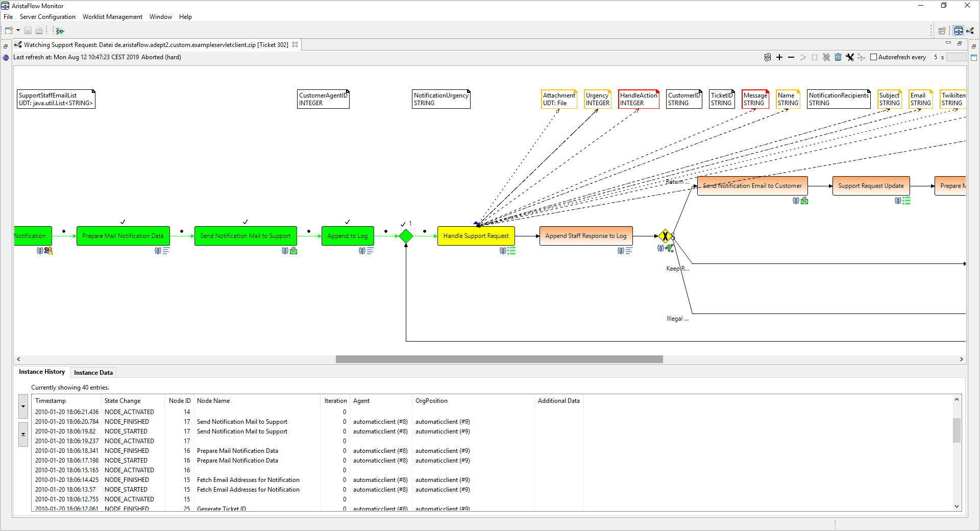Select the Instance History tab
The height and width of the screenshot is (531, 980).
pyautogui.click(x=42, y=372)
